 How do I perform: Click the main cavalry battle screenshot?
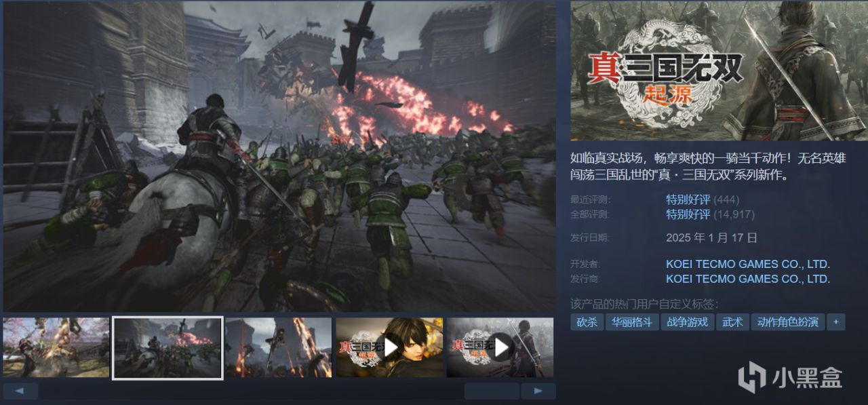[x=279, y=156]
